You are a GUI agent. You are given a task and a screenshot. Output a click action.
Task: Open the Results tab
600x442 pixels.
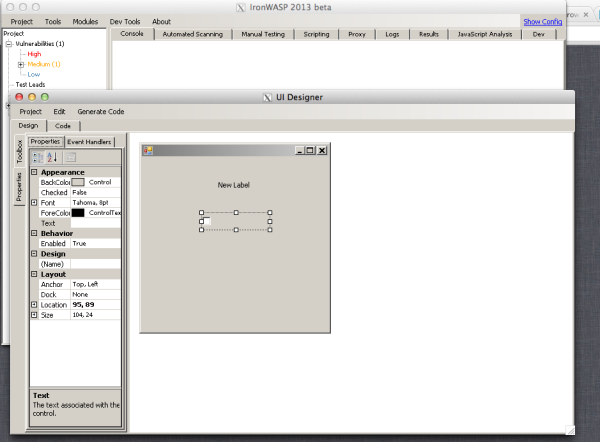429,34
